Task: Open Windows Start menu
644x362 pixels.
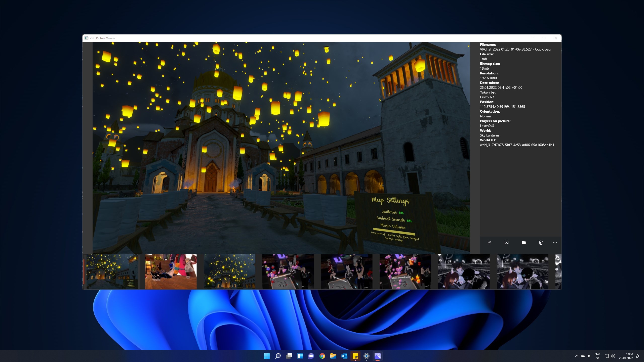Action: 267,356
